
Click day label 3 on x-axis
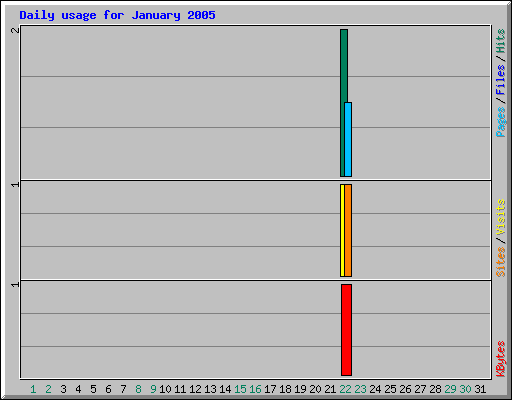point(63,389)
